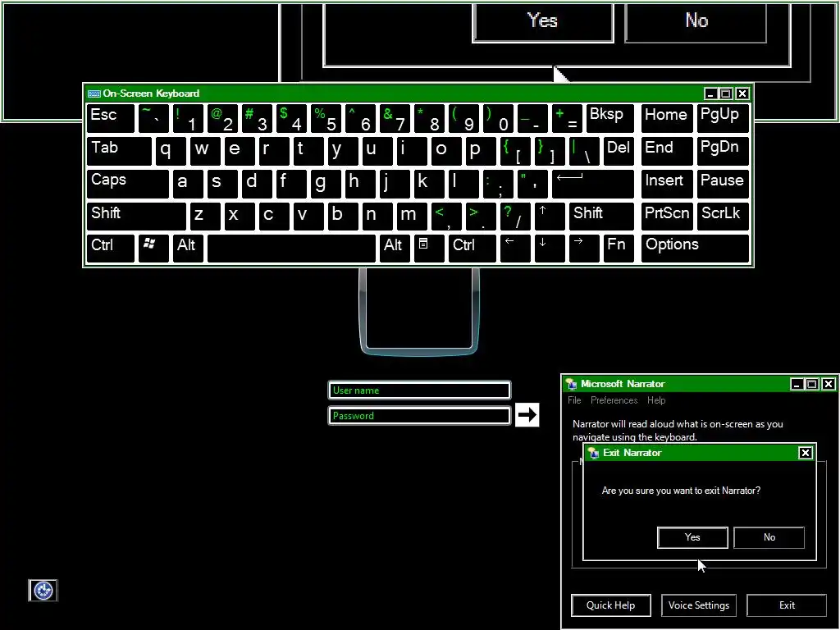Click the context menu key on the keyboard

(x=429, y=249)
